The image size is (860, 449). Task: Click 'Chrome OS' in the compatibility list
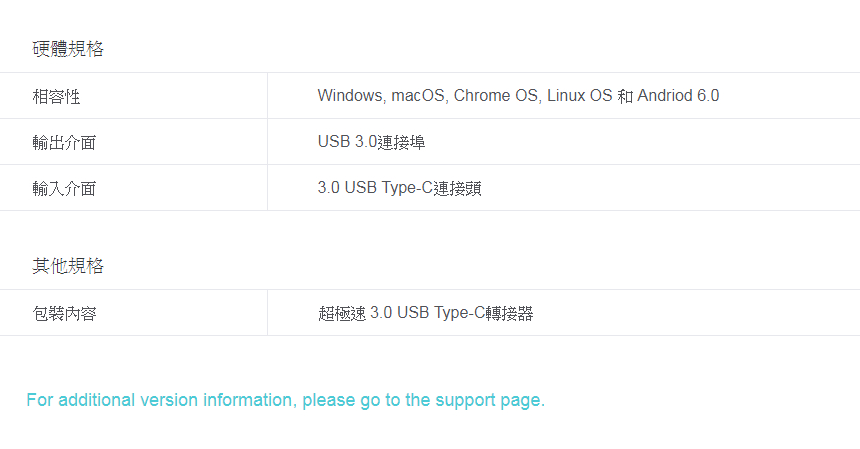coord(496,96)
